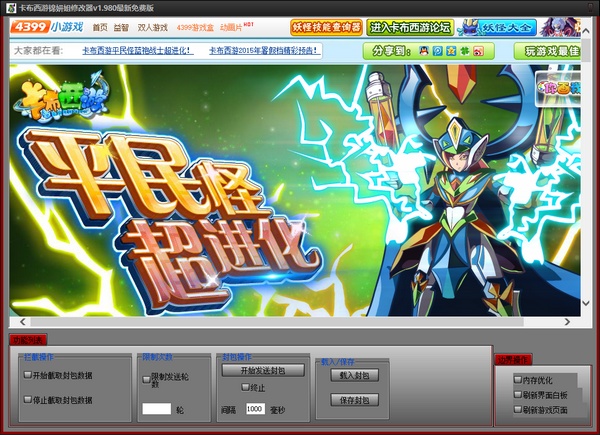Click the 封包操作 group label
Screen dimensions: 600x435
click(x=237, y=357)
